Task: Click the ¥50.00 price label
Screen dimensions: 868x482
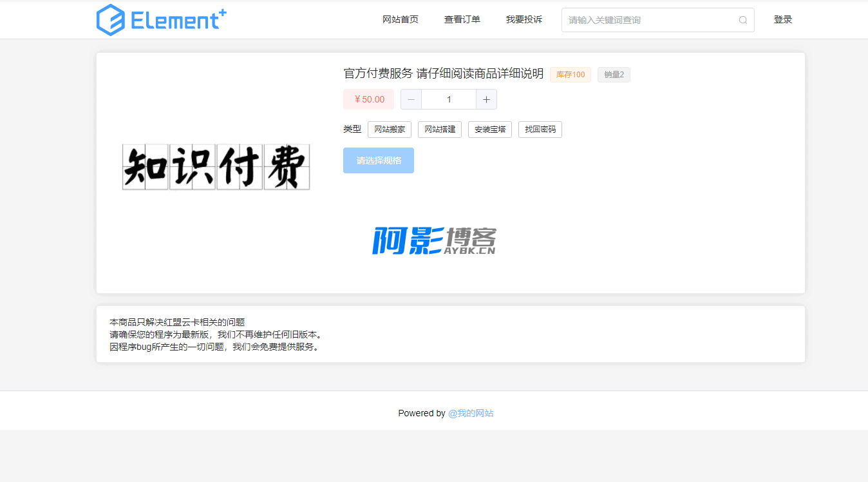Action: point(368,99)
